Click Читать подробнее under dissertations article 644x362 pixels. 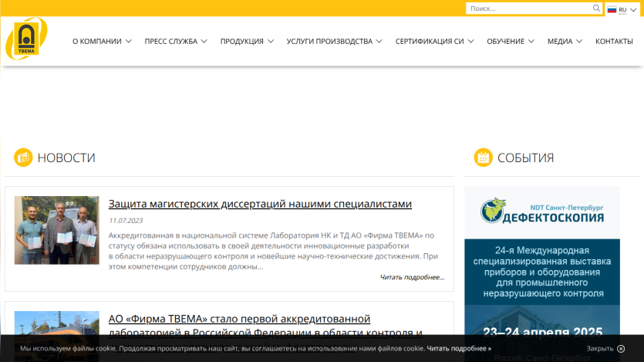coord(412,277)
